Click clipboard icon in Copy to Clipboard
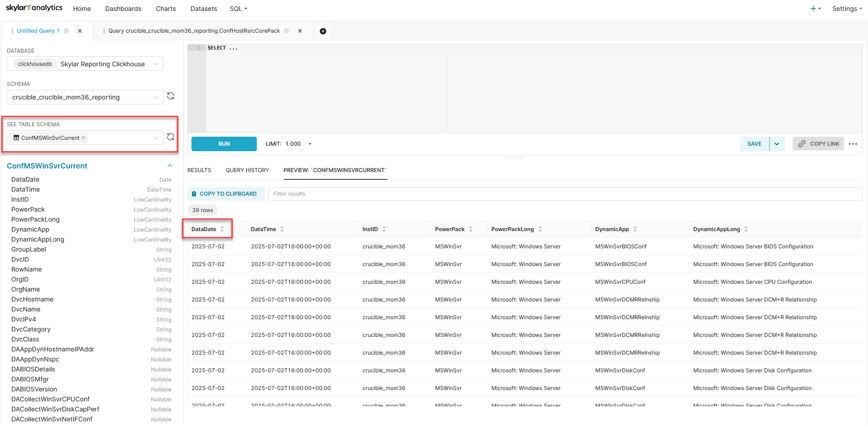Viewport: 868px width, 425px height. 194,194
